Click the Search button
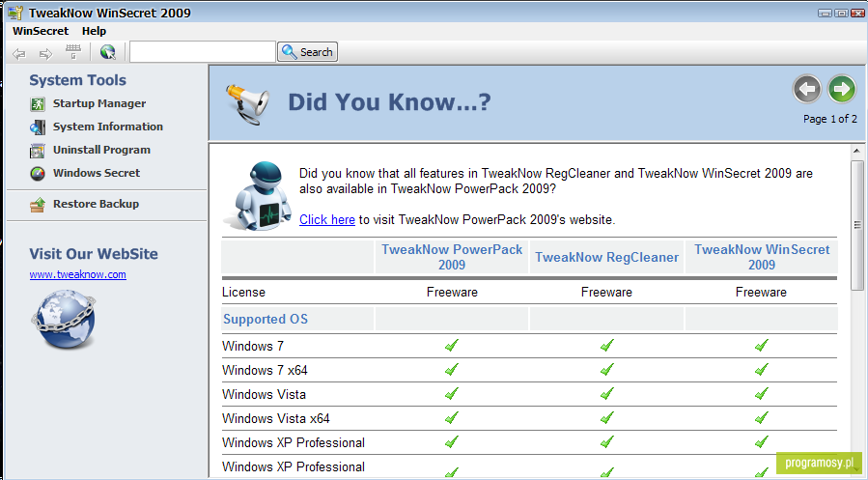The height and width of the screenshot is (480, 868). pyautogui.click(x=307, y=52)
